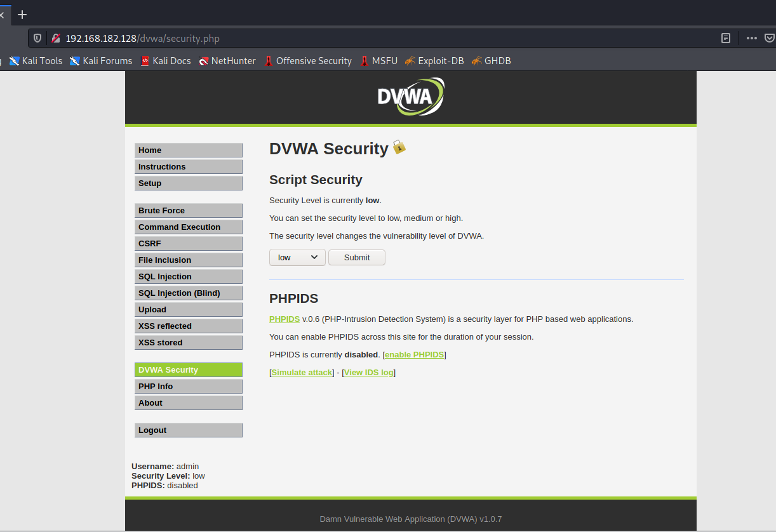Go to Home in sidebar

click(189, 150)
